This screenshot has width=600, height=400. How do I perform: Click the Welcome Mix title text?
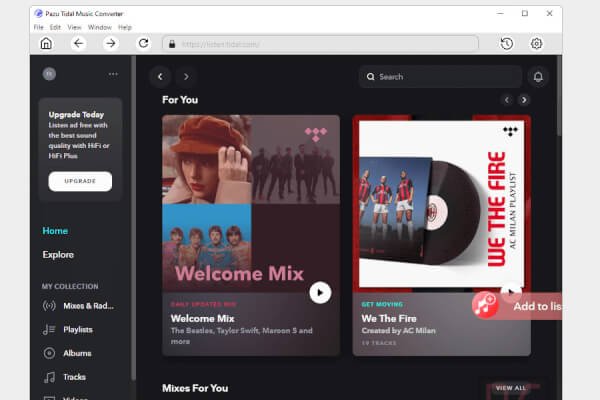tap(202, 318)
